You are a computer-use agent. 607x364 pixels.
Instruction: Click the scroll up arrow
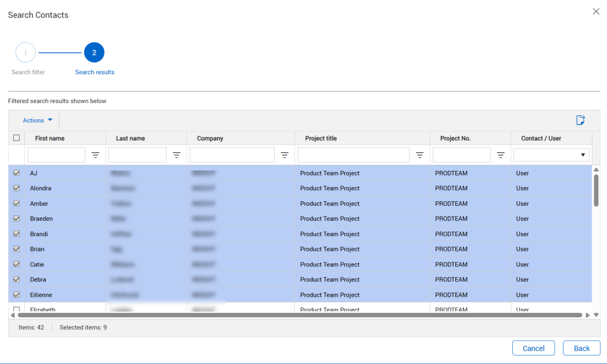pyautogui.click(x=596, y=169)
